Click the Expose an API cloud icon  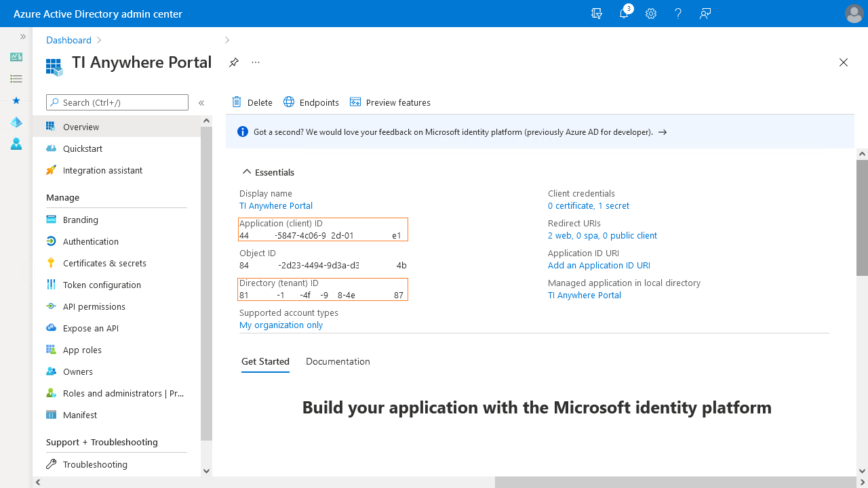click(x=51, y=328)
